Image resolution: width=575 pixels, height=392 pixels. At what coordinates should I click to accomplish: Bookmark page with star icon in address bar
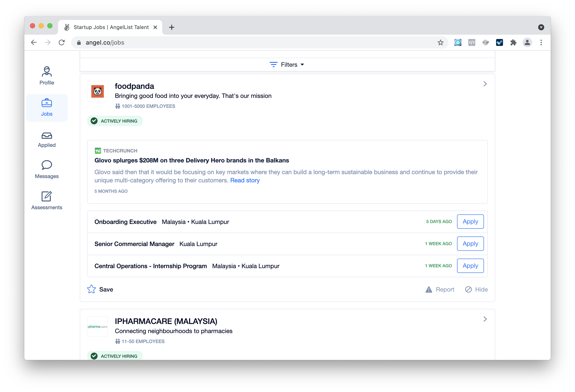click(x=440, y=42)
